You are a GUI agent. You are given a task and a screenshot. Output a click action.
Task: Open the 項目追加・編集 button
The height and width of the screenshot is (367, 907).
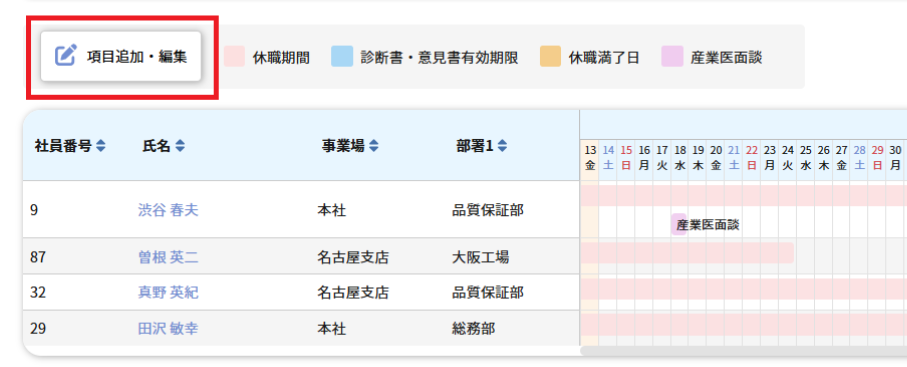coord(121,56)
